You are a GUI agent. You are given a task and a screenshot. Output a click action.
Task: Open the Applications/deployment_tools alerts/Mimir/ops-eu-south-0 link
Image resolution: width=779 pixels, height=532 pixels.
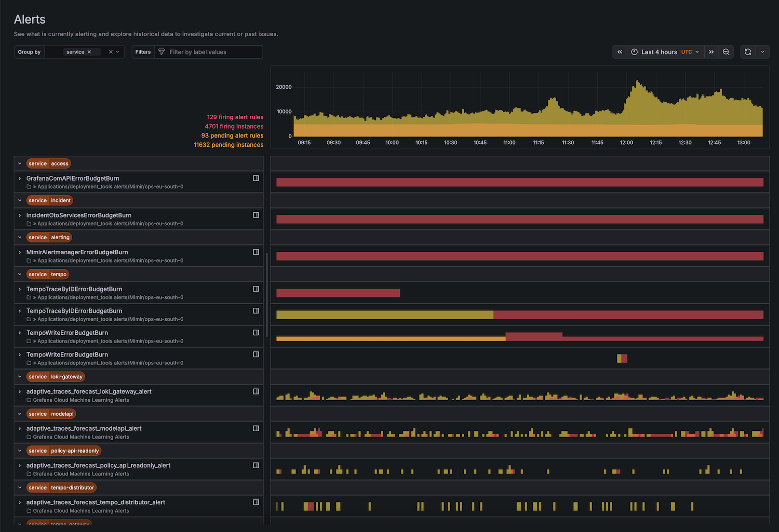click(x=109, y=186)
